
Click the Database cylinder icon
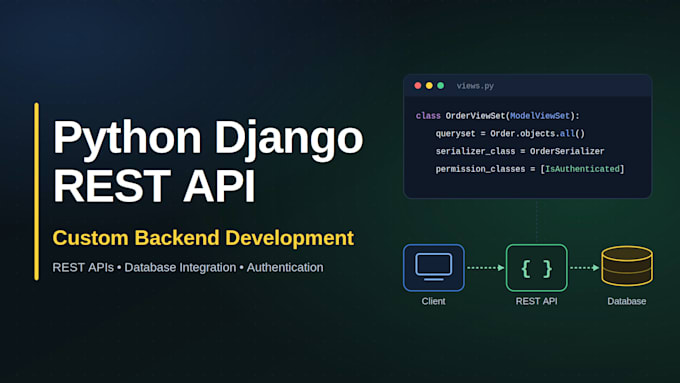(x=627, y=266)
